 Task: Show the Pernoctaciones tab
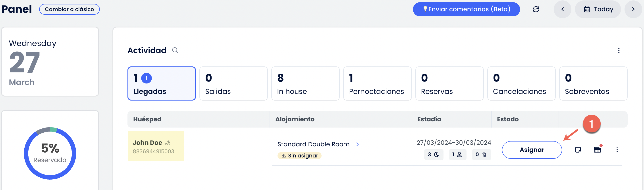(x=377, y=83)
